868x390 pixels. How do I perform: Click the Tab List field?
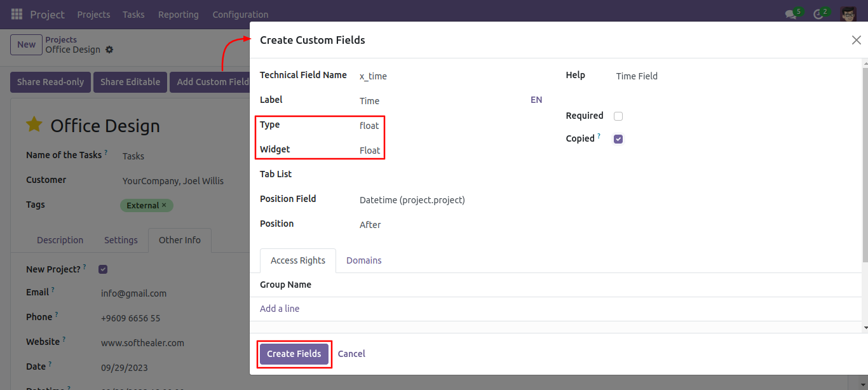(x=451, y=175)
